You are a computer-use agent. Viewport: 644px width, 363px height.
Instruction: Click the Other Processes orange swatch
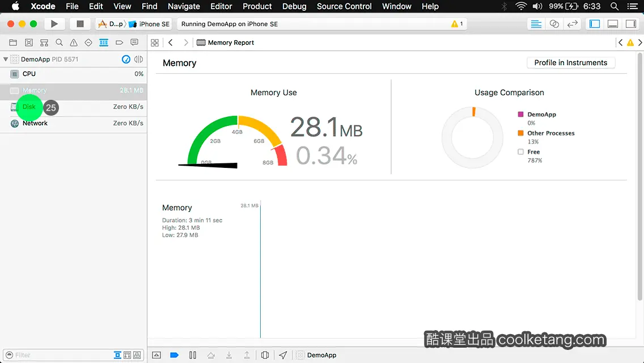click(x=521, y=133)
